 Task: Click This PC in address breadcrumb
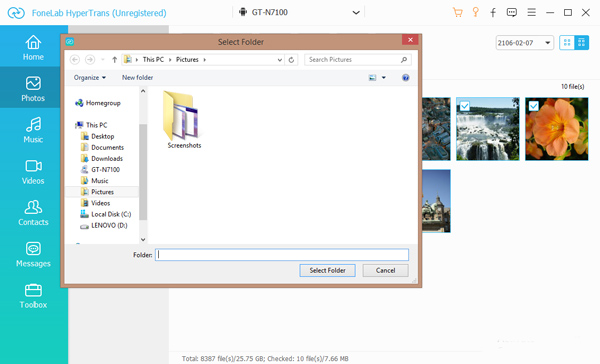(153, 60)
